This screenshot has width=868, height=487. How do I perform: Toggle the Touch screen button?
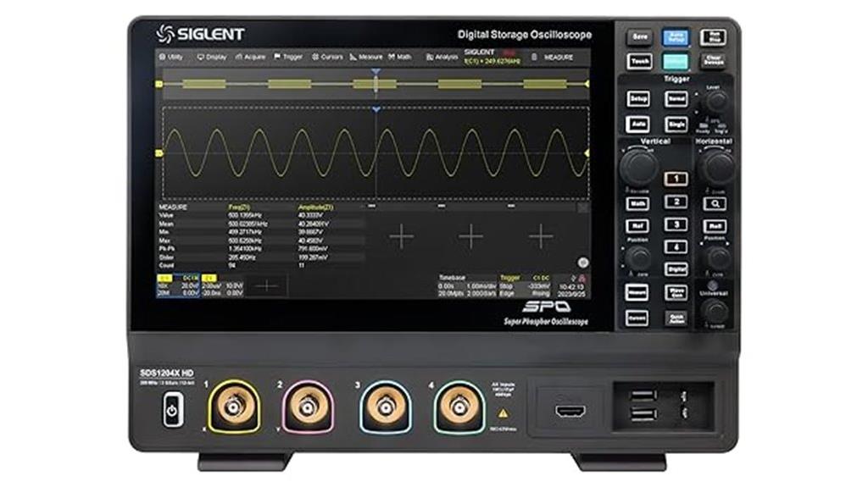[638, 62]
